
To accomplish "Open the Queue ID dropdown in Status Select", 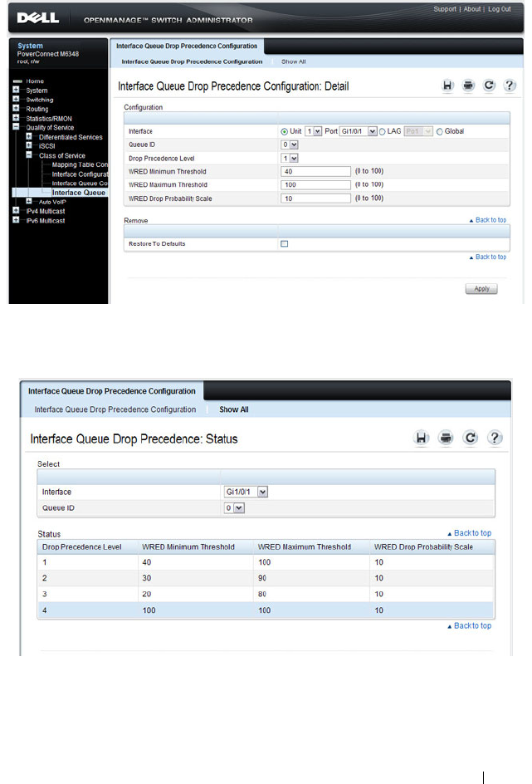I will [234, 508].
